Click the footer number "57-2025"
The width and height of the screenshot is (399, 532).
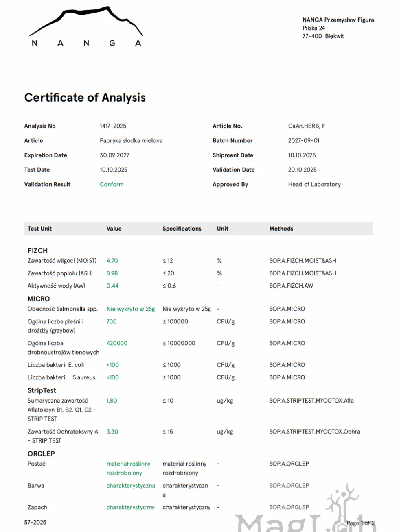pyautogui.click(x=35, y=523)
